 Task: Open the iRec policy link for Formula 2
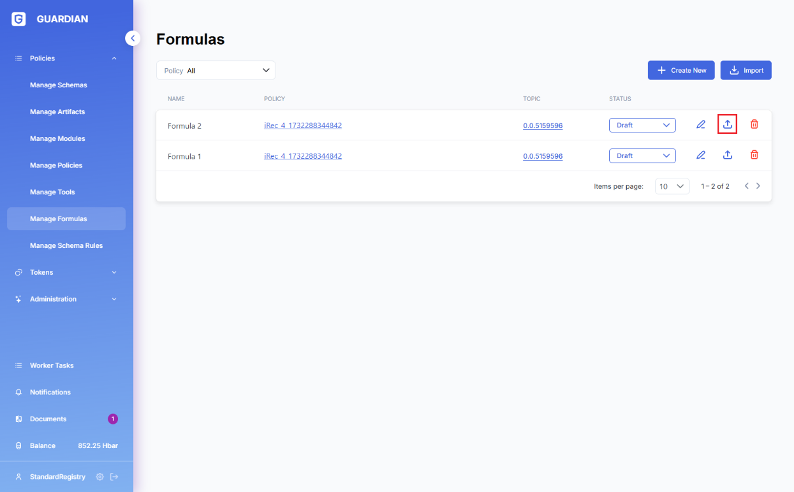click(303, 126)
